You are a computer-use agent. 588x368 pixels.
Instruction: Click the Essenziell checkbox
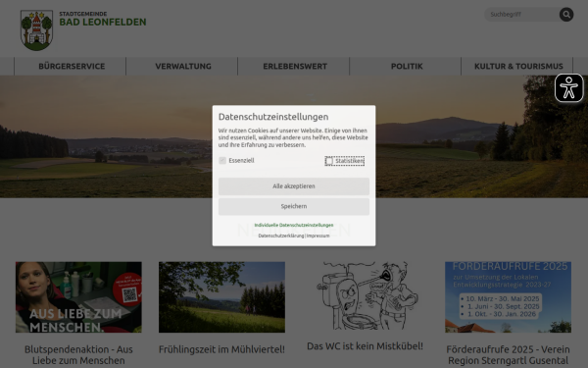coord(222,160)
